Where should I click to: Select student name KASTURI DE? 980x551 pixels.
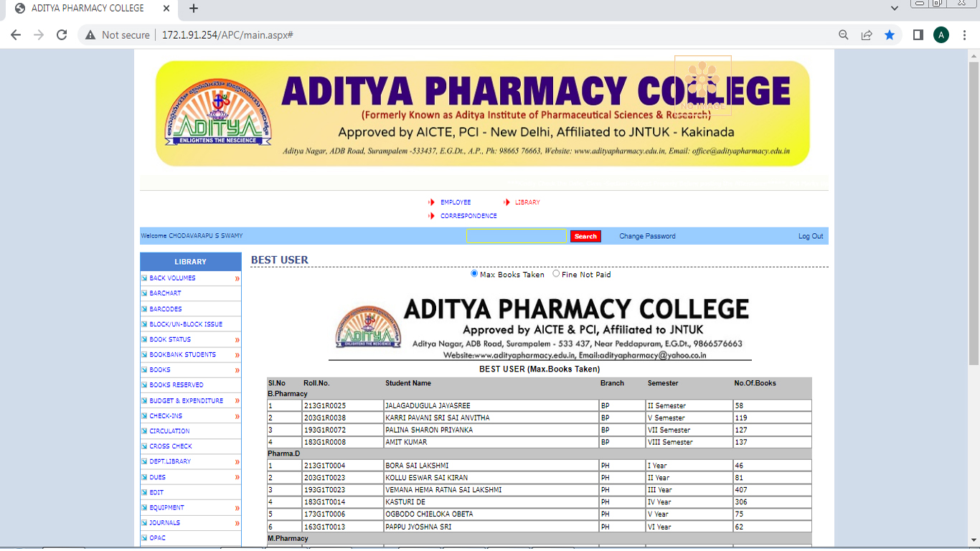coord(405,502)
